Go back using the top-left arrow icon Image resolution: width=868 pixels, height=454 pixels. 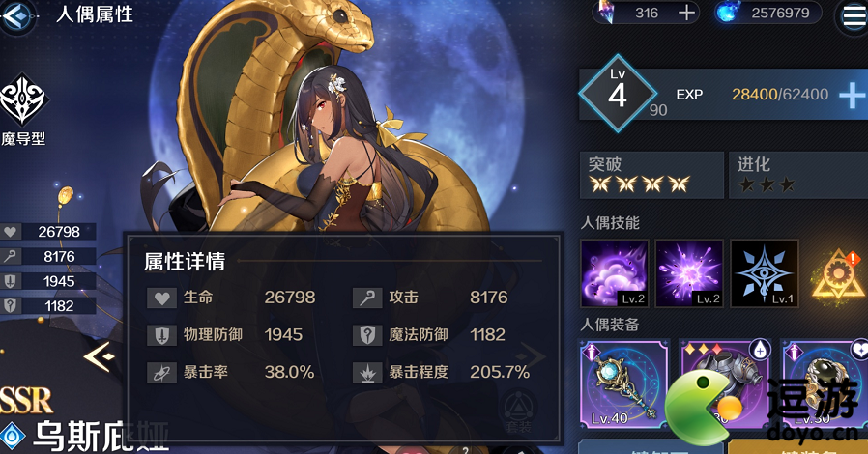(x=16, y=14)
